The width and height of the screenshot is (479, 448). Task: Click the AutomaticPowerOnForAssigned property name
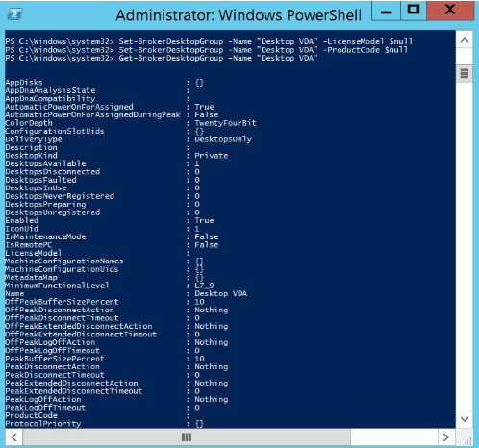tap(69, 107)
